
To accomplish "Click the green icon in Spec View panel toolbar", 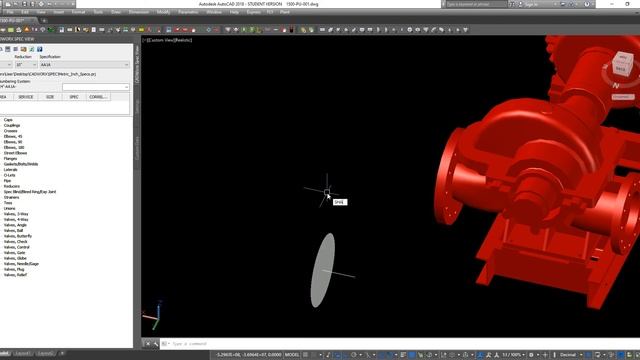I will click(x=31, y=49).
